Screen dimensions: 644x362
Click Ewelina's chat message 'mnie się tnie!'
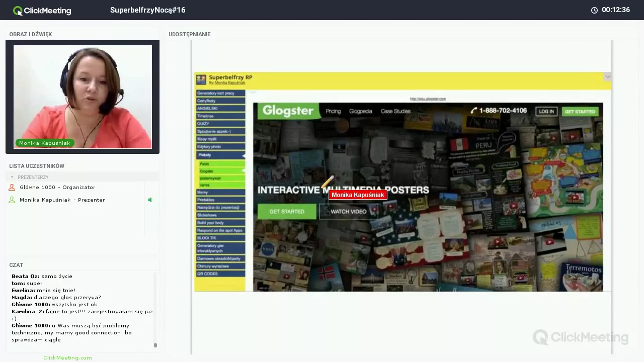[44, 290]
